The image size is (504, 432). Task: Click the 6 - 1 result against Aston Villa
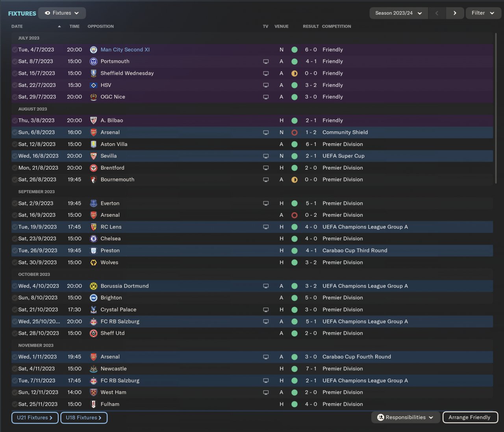coord(311,144)
